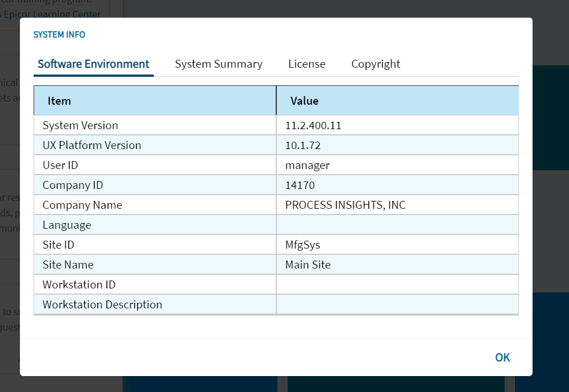
Task: Select the Company ID row label
Action: pyautogui.click(x=72, y=185)
